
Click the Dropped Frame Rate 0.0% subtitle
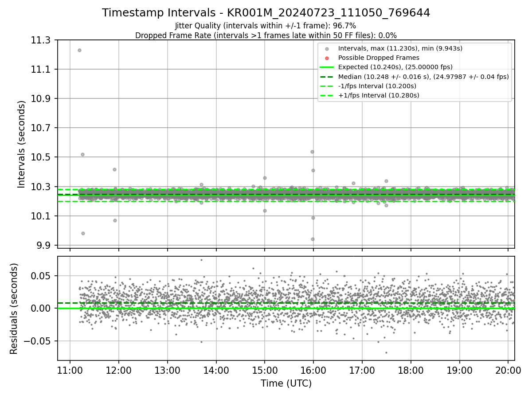click(266, 35)
